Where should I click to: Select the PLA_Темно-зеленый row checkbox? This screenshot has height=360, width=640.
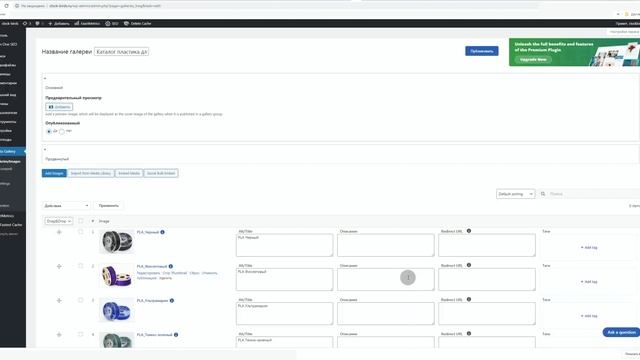pos(80,334)
